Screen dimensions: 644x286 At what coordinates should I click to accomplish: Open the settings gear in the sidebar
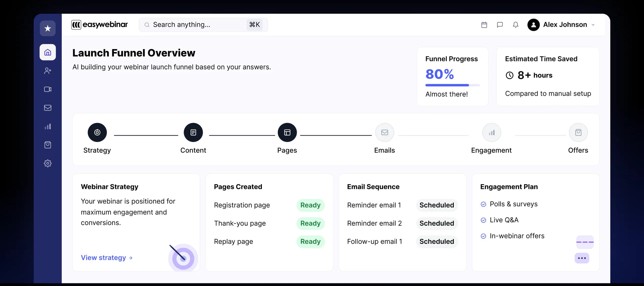point(48,164)
